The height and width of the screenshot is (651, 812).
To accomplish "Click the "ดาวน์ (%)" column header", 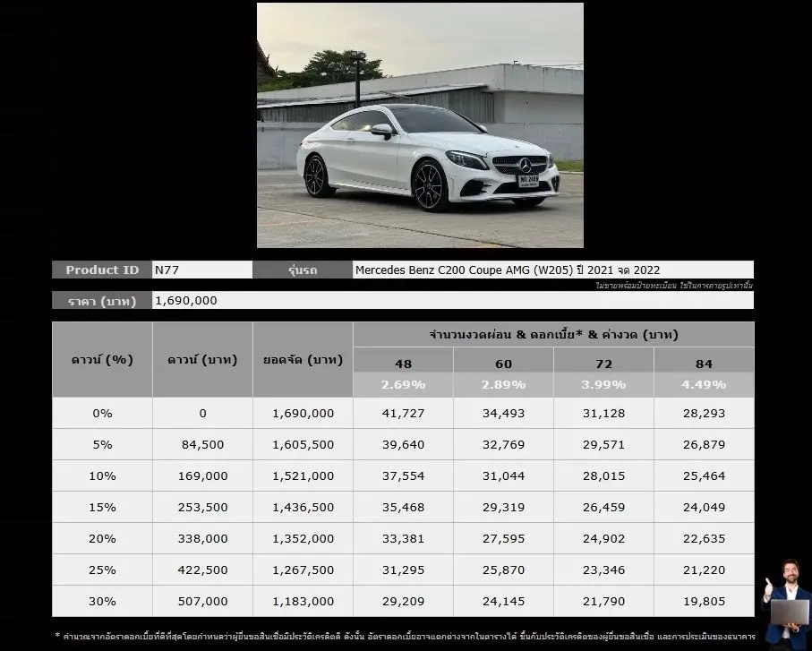I will 102,359.
